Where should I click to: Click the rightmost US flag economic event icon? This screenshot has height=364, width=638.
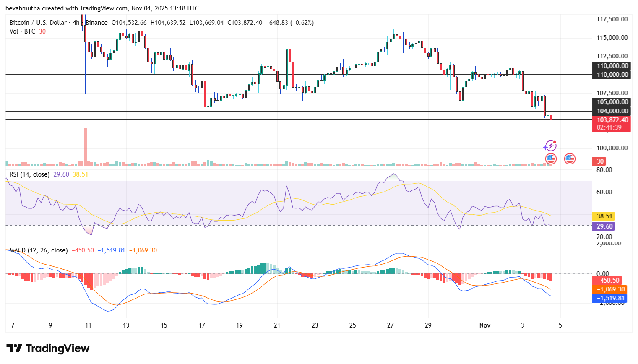[x=569, y=159]
